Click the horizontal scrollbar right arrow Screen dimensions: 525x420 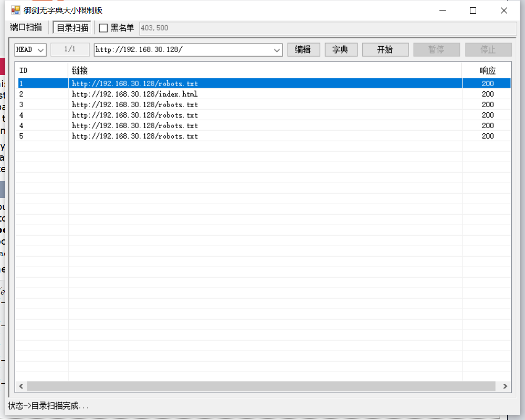click(505, 386)
